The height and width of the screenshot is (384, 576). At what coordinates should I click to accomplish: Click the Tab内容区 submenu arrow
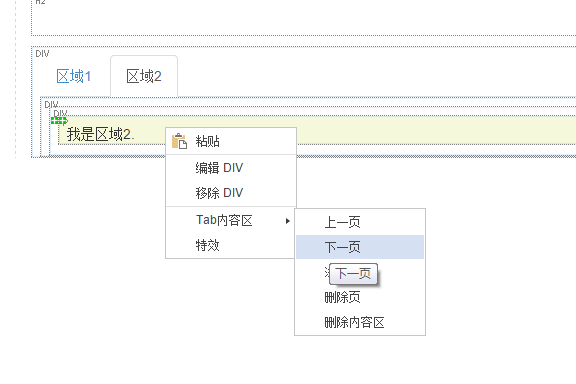[x=288, y=221]
